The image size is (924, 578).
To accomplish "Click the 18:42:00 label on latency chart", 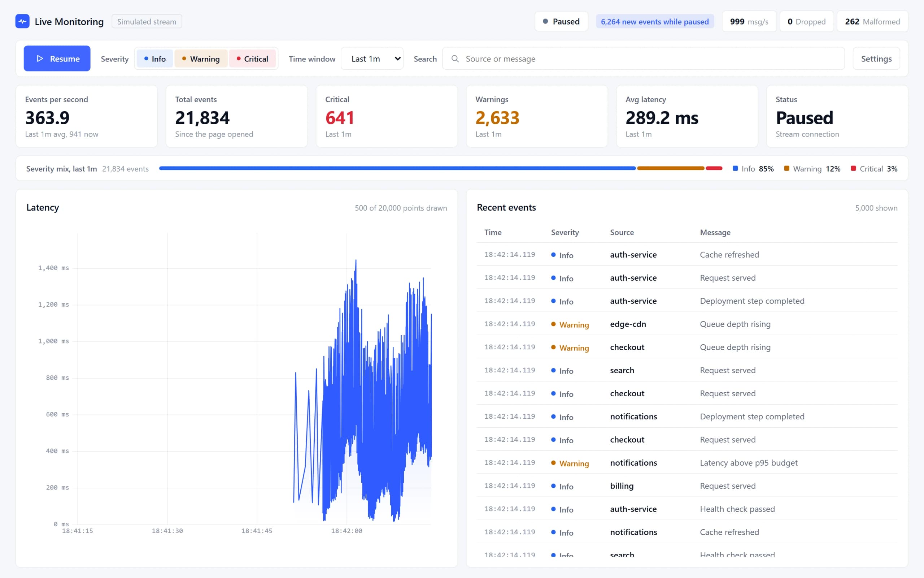I will (x=346, y=531).
